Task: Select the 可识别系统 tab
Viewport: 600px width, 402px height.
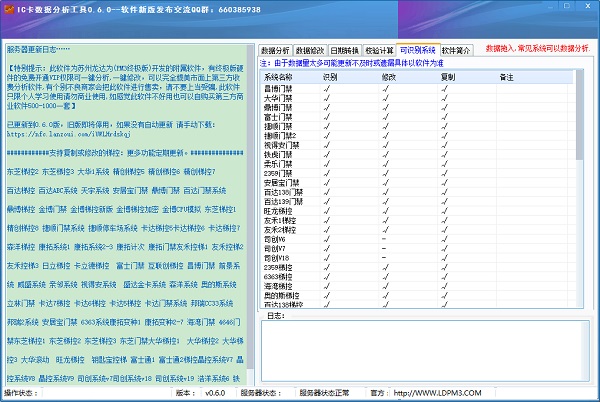Action: (x=418, y=50)
